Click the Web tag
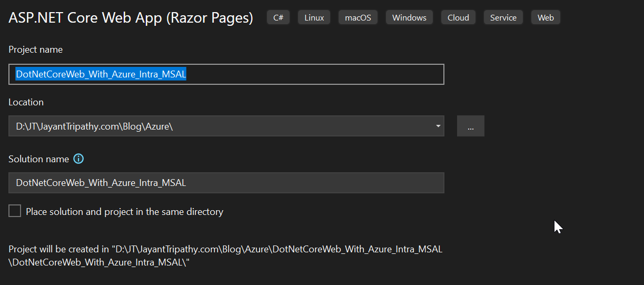The height and width of the screenshot is (285, 644). tap(546, 17)
